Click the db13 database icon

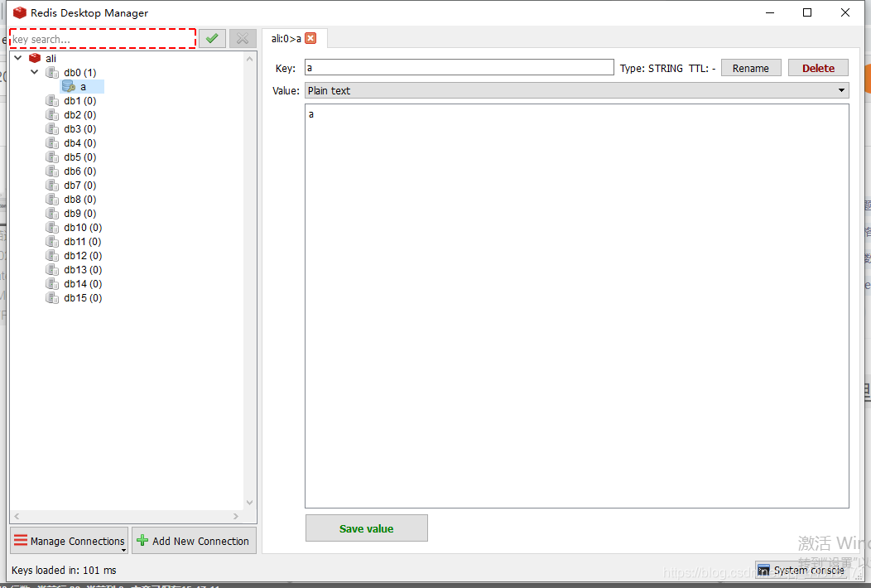click(52, 270)
